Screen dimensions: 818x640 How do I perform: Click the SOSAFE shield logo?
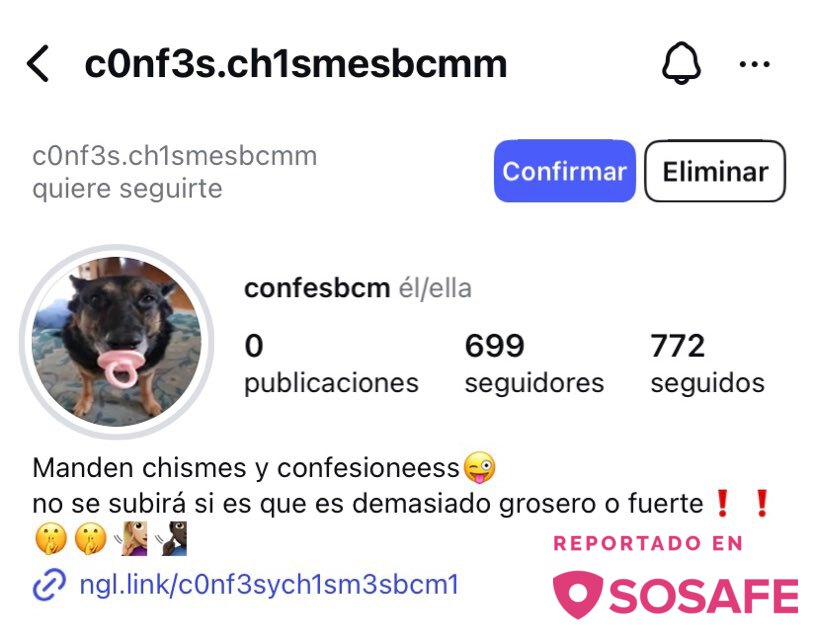point(578,595)
